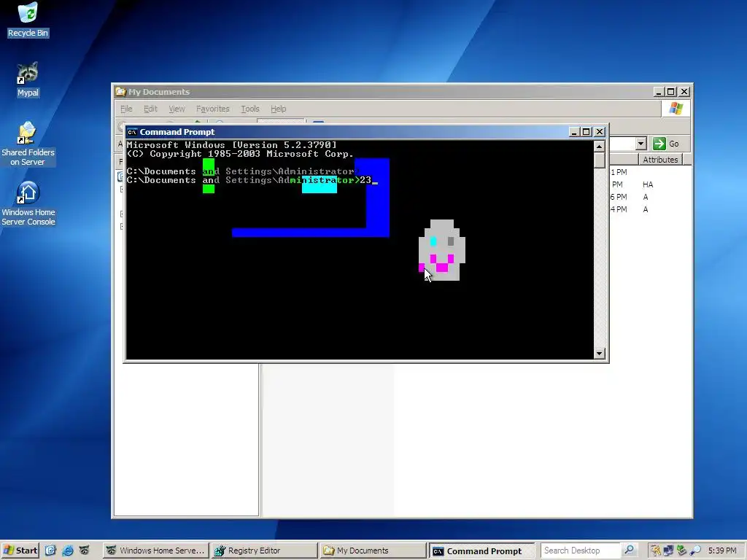Click the Windows flag logo in My Documents
Viewport: 747px width, 560px height.
pyautogui.click(x=676, y=109)
